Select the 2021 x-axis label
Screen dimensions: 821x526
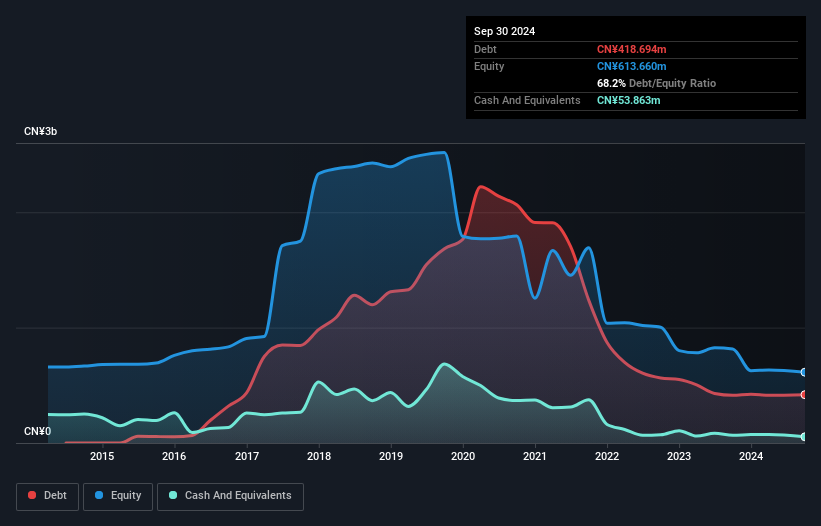coord(535,456)
